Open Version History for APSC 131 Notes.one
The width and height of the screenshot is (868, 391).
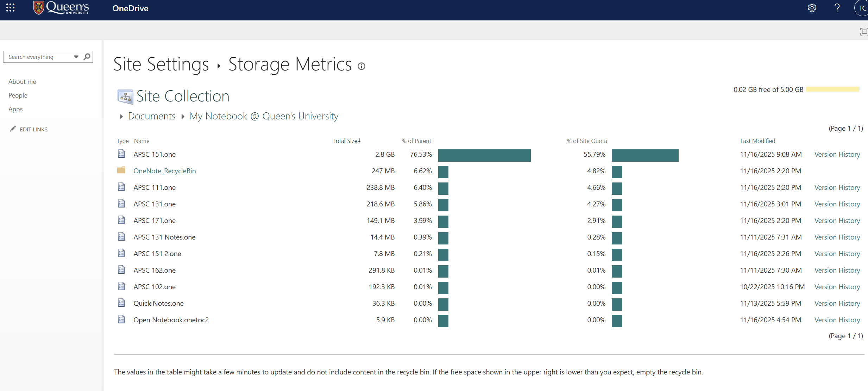(x=837, y=237)
